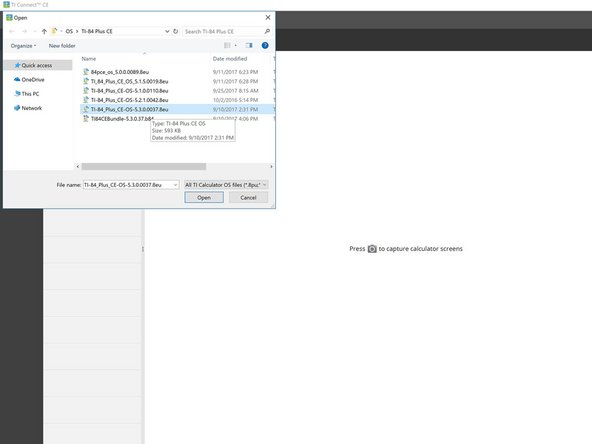Screen dimensions: 592x444
Task: Click the OneDrive cloud icon
Action: [x=17, y=79]
